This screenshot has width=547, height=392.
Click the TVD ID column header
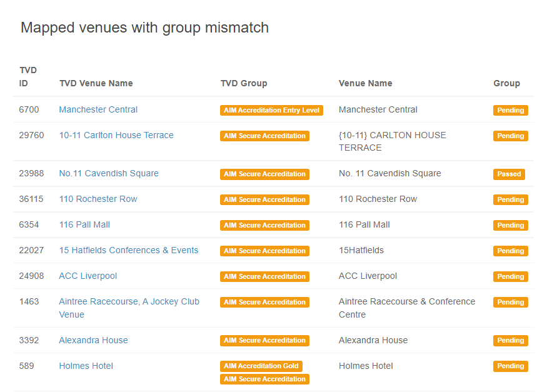(x=28, y=77)
